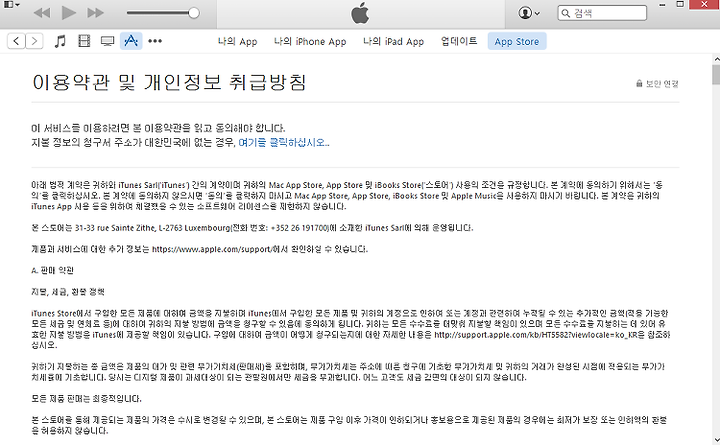Click the scrollbar up arrow
Viewport: 720px width, 445px height.
tap(716, 59)
